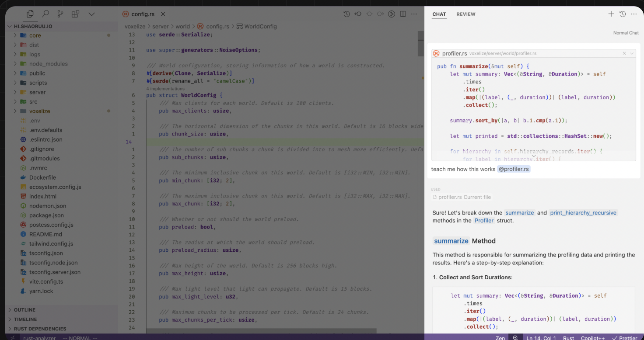Select the Source Control icon

pyautogui.click(x=60, y=14)
